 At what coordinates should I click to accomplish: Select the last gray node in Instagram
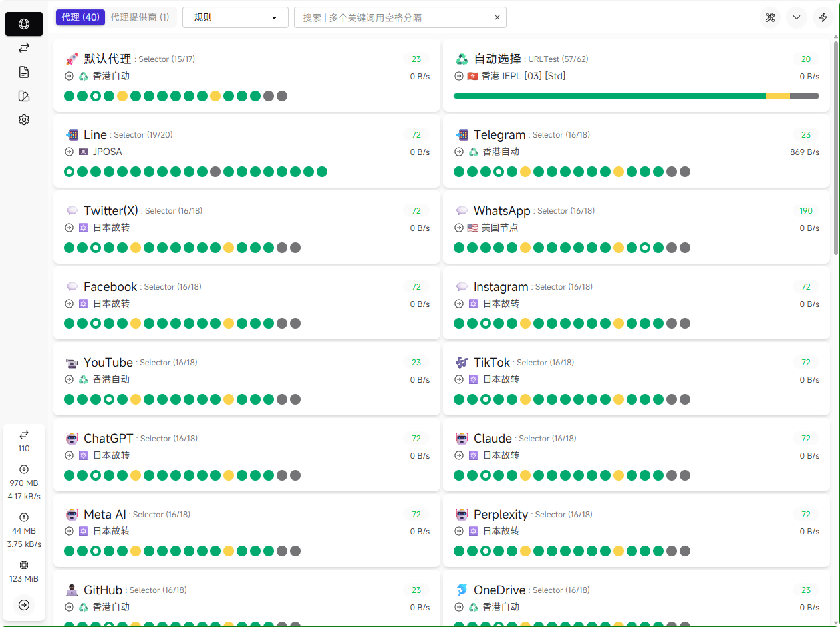coord(685,323)
